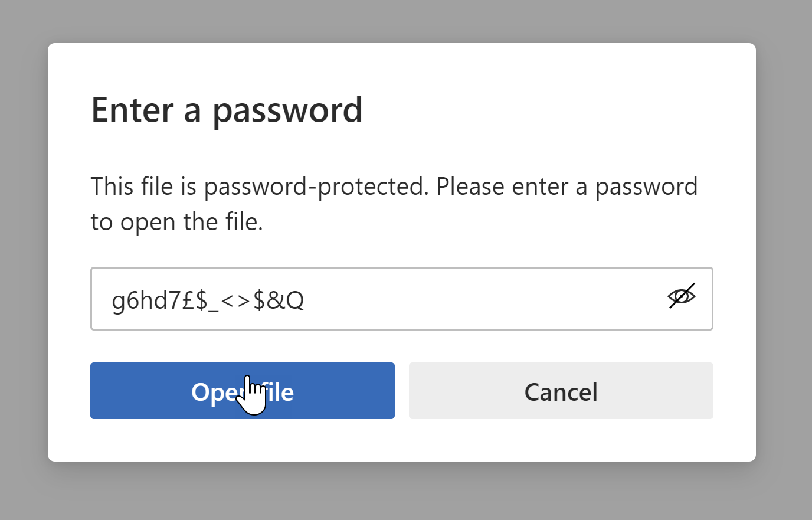This screenshot has height=520, width=812.
Task: Mask the password via the eye toggle
Action: (682, 296)
